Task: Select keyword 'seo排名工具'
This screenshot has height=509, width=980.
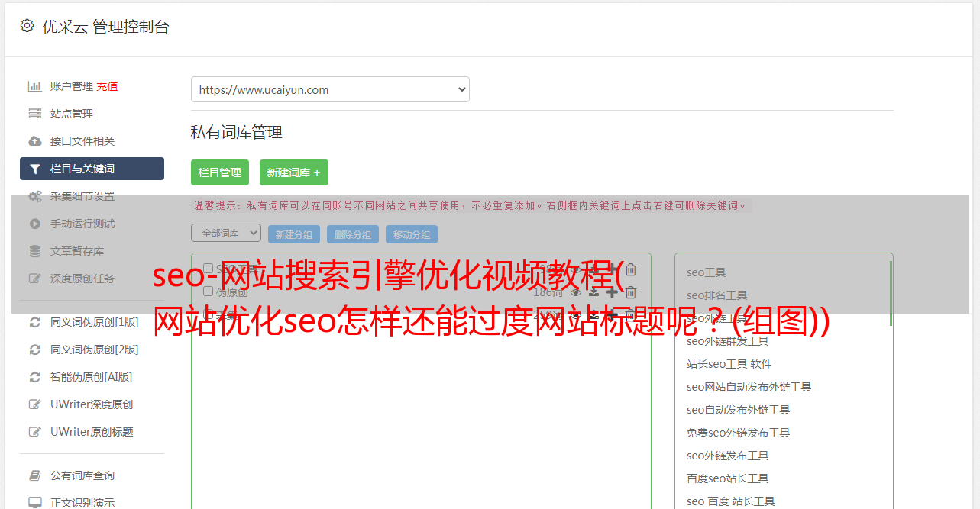Action: point(717,295)
